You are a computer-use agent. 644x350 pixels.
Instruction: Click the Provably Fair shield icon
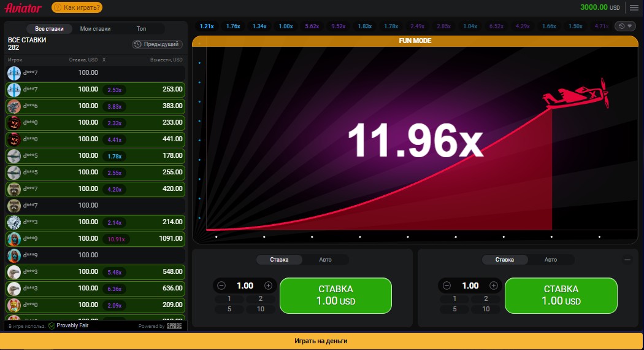(52, 325)
